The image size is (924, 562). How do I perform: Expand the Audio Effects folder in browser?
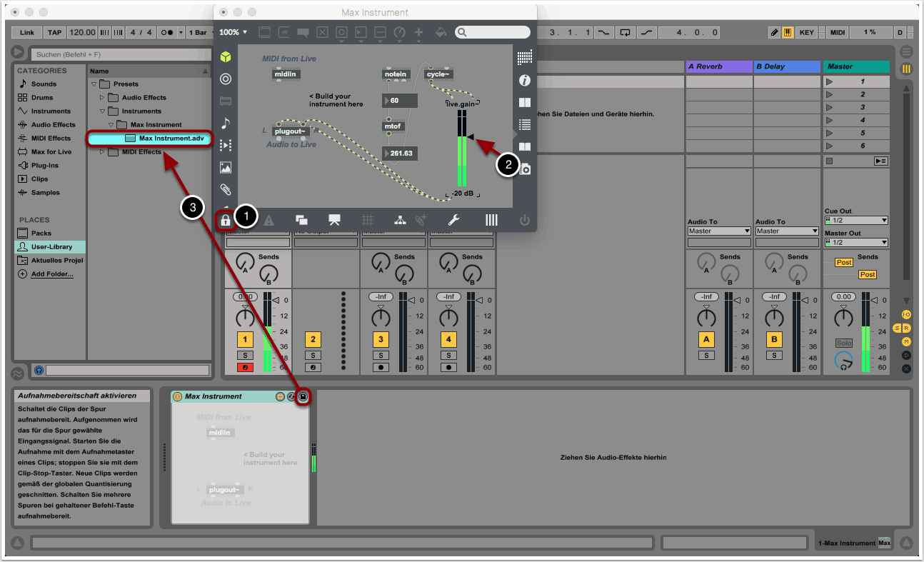point(102,98)
